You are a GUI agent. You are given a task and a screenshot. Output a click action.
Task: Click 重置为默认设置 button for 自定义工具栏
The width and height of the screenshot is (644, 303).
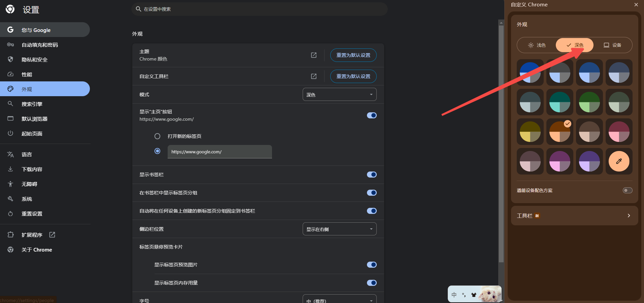tap(353, 76)
